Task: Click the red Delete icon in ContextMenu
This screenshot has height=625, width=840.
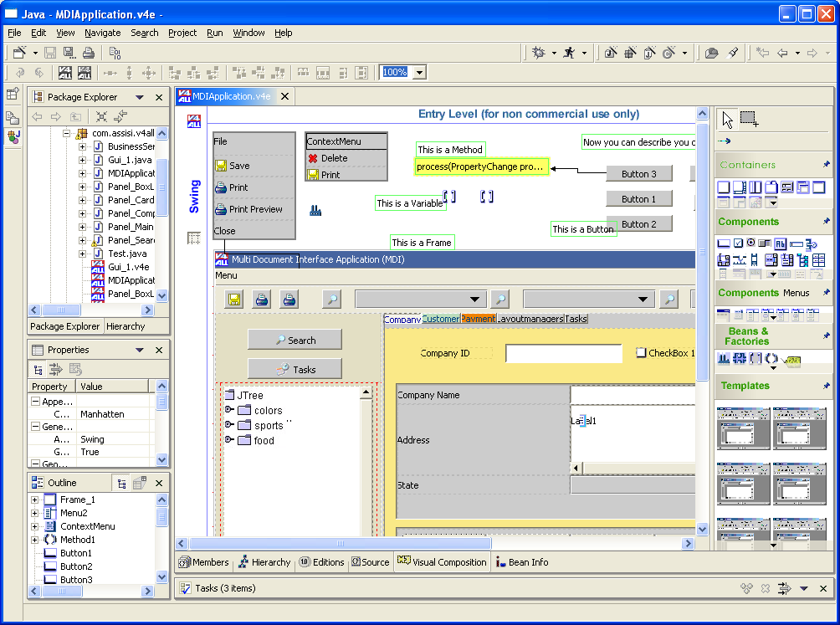Action: coord(313,158)
